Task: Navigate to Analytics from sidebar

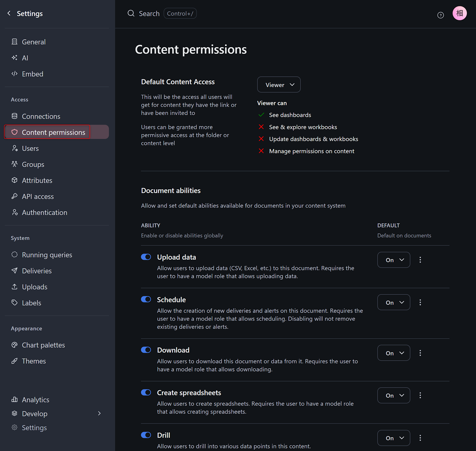Action: click(x=35, y=400)
